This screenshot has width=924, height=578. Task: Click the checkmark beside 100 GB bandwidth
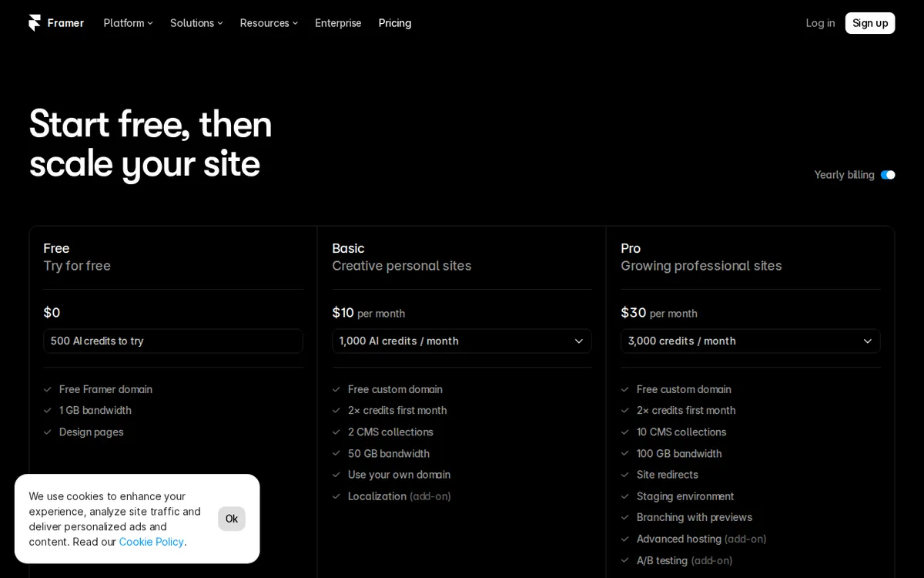click(625, 454)
